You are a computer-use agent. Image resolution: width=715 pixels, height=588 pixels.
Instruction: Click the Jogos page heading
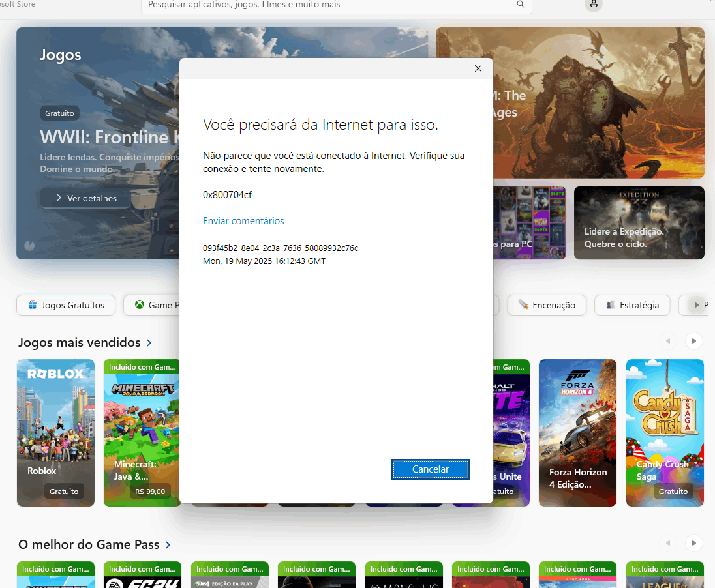tap(60, 55)
